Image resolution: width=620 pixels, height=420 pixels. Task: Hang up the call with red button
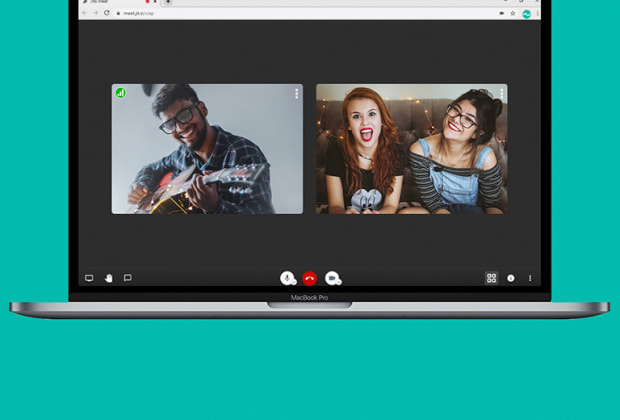[x=310, y=278]
